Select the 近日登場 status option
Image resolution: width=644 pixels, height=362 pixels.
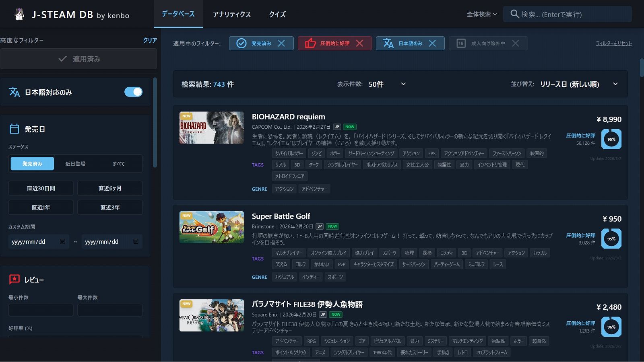(75, 164)
